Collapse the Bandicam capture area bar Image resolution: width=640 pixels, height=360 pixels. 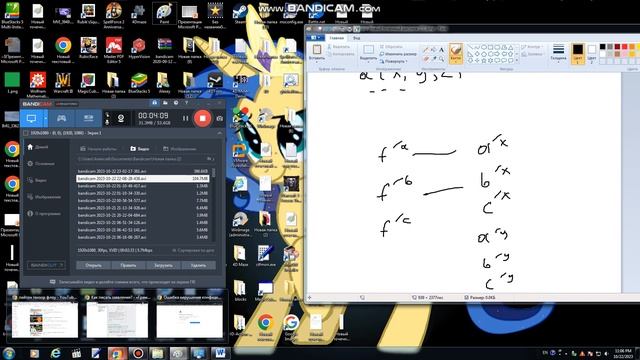click(219, 133)
